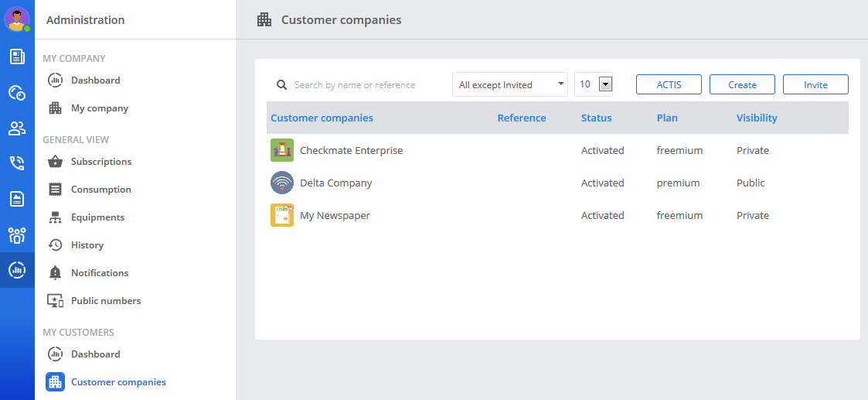Screen dimensions: 868x400
Task: Open the user avatar profile icon
Action: (x=17, y=19)
